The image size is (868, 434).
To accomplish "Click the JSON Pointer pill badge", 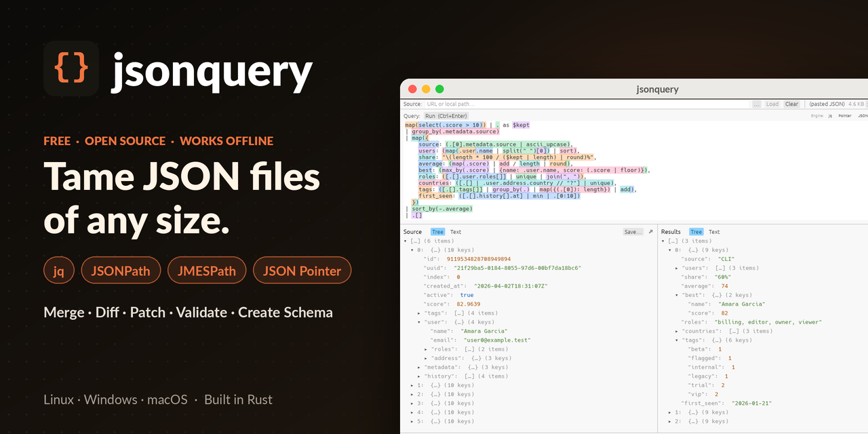I will [x=302, y=271].
